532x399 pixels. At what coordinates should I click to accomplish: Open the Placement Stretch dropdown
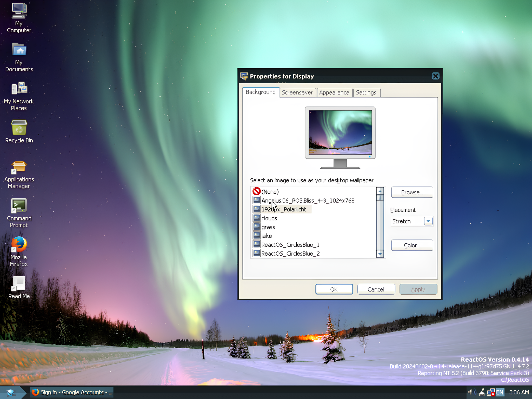tap(412, 221)
